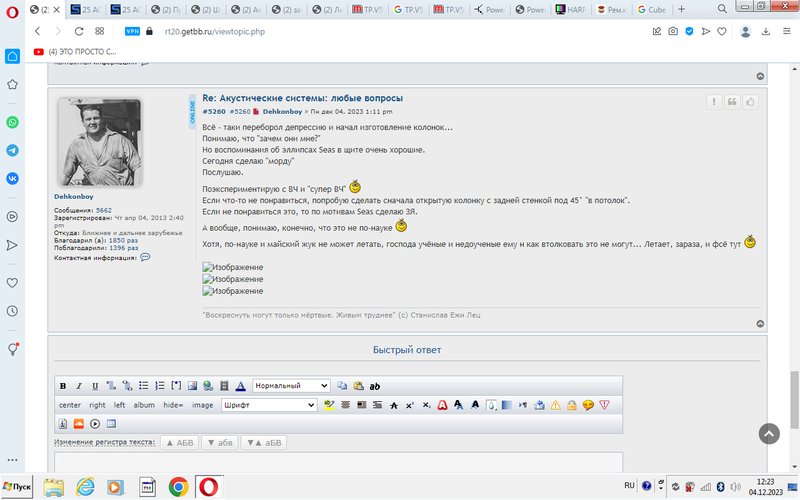
Task: Click the font color A icon
Action: 241,386
